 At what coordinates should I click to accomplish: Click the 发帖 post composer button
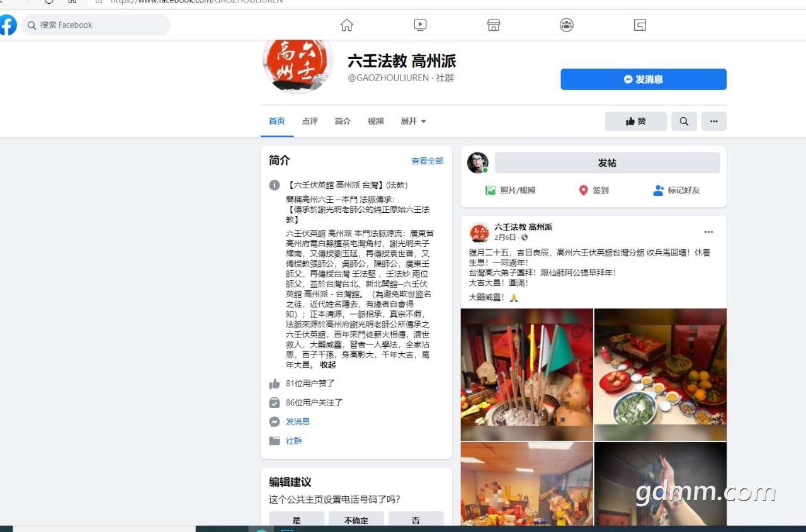pyautogui.click(x=607, y=162)
